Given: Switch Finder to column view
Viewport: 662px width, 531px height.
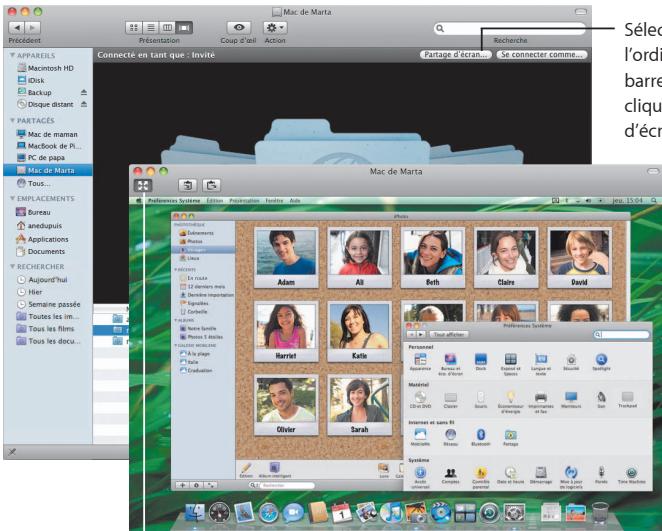Looking at the screenshot, I should tap(168, 28).
